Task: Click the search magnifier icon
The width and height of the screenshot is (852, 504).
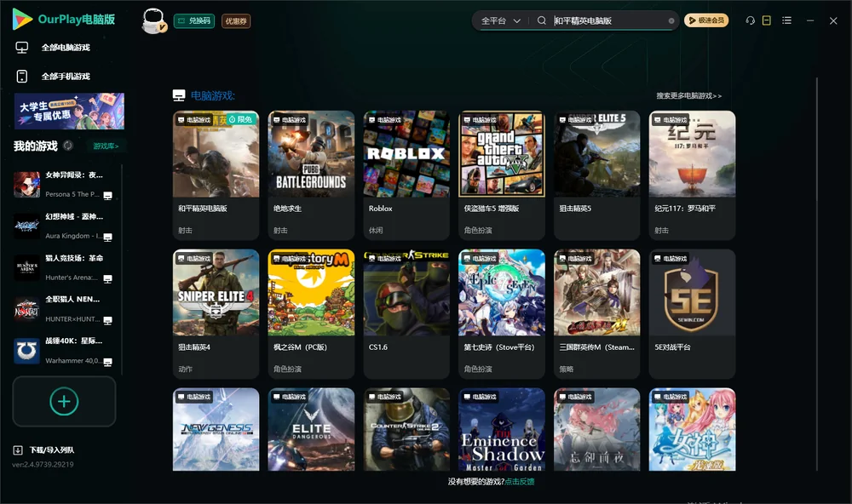Action: tap(542, 20)
